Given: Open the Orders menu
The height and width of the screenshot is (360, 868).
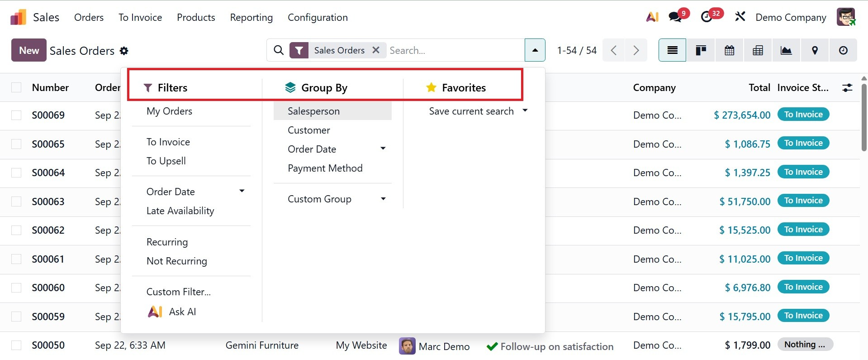Looking at the screenshot, I should (x=89, y=17).
